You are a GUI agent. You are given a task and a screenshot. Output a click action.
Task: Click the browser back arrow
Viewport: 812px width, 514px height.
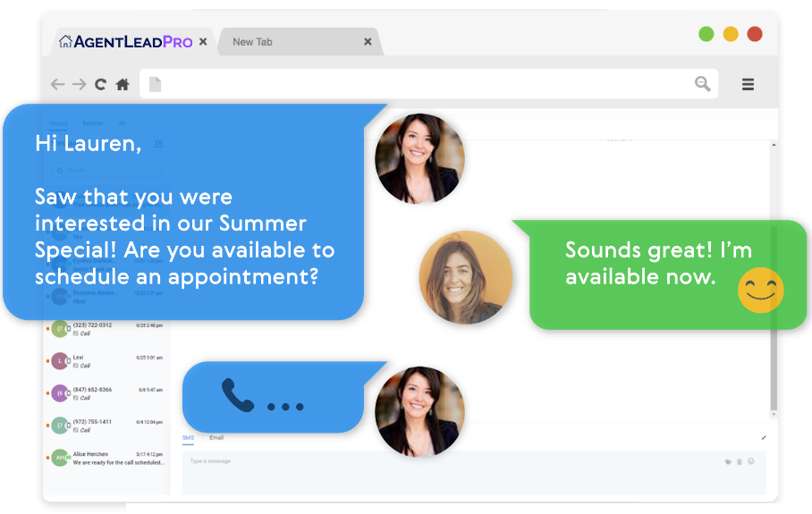57,84
